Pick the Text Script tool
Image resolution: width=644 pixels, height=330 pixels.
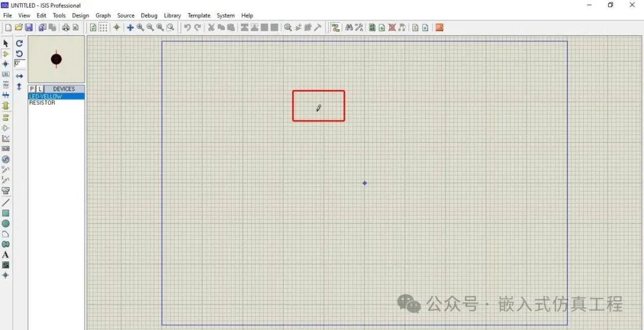pyautogui.click(x=6, y=85)
